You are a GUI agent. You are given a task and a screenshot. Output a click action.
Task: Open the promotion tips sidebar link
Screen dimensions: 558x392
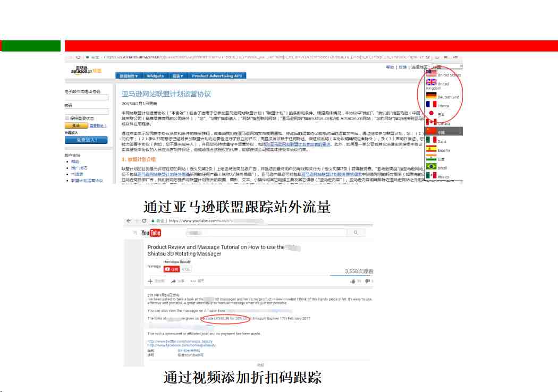(x=79, y=168)
